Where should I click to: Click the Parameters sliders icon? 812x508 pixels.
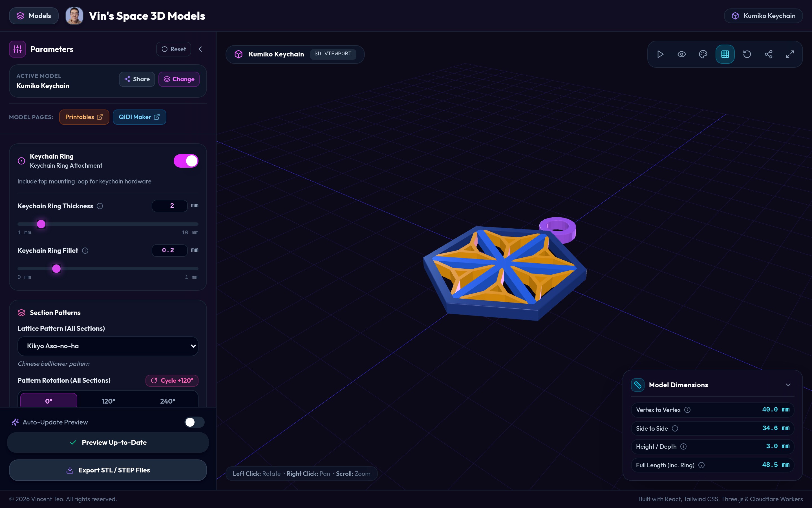click(17, 49)
